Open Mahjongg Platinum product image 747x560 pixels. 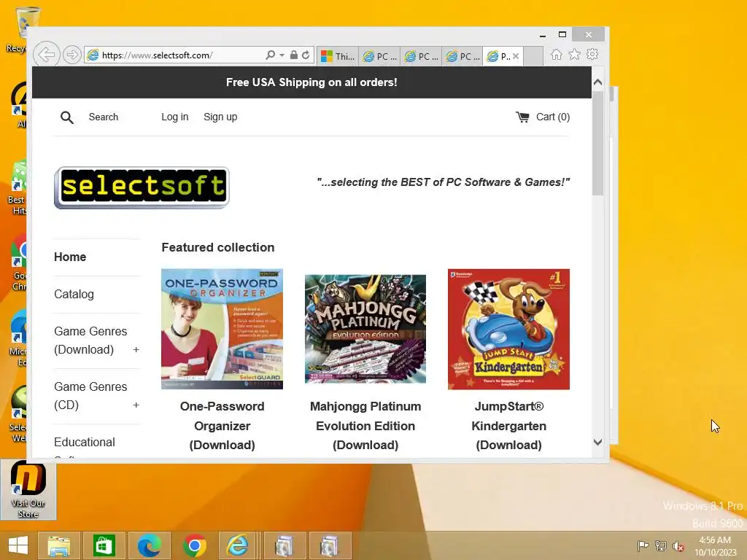(365, 329)
